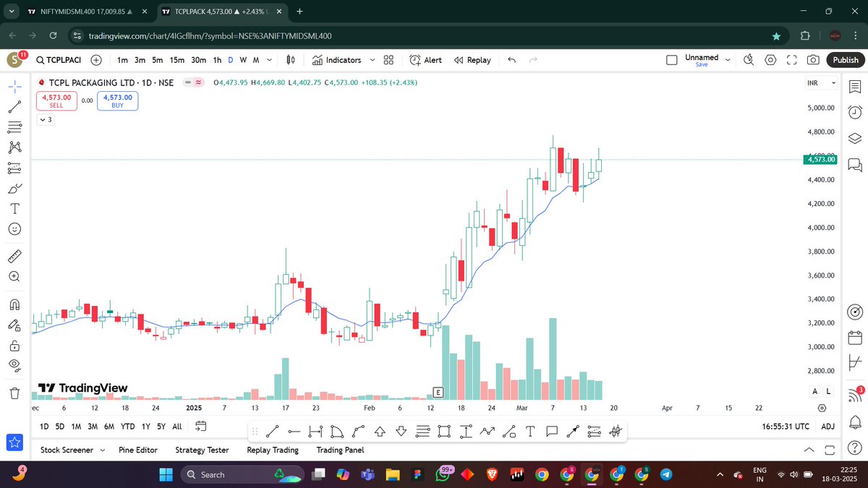This screenshot has height=488, width=868.
Task: Open the help question mark icon
Action: pyautogui.click(x=854, y=450)
